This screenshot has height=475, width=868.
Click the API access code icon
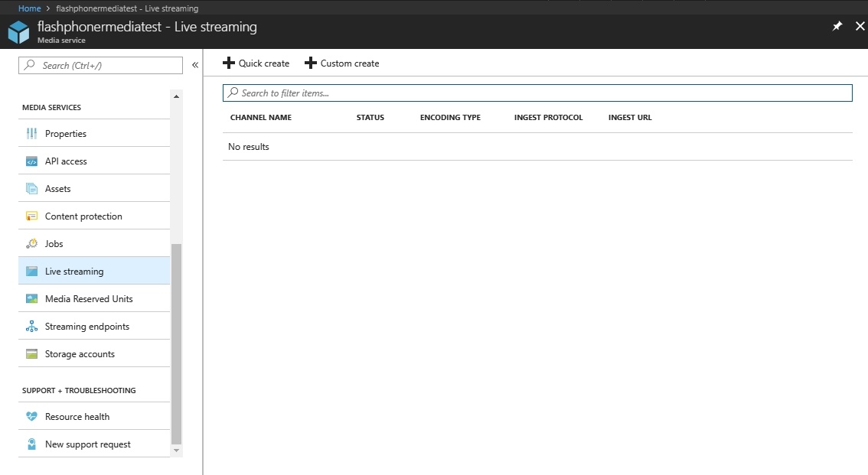click(31, 161)
